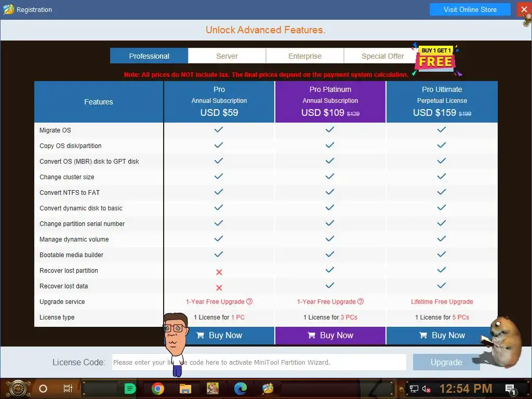Launch Google Chrome from the taskbar
Image resolution: width=532 pixels, height=399 pixels.
tap(158, 389)
